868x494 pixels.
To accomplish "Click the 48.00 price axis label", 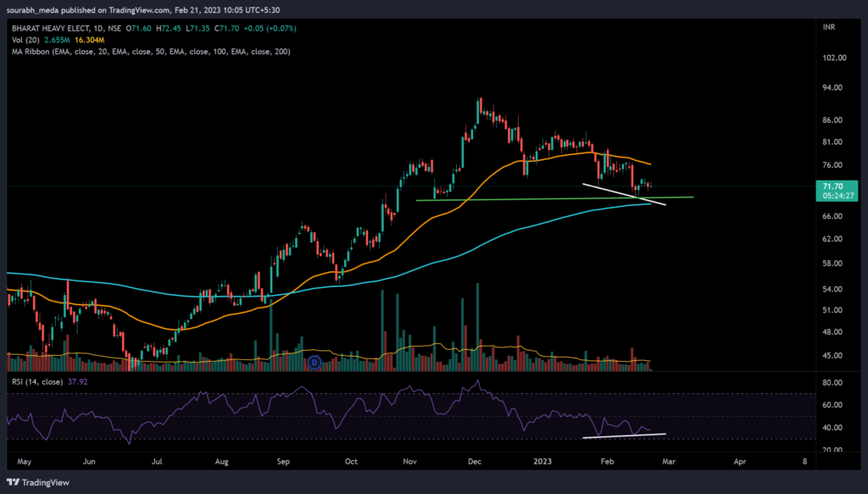I will [x=832, y=332].
